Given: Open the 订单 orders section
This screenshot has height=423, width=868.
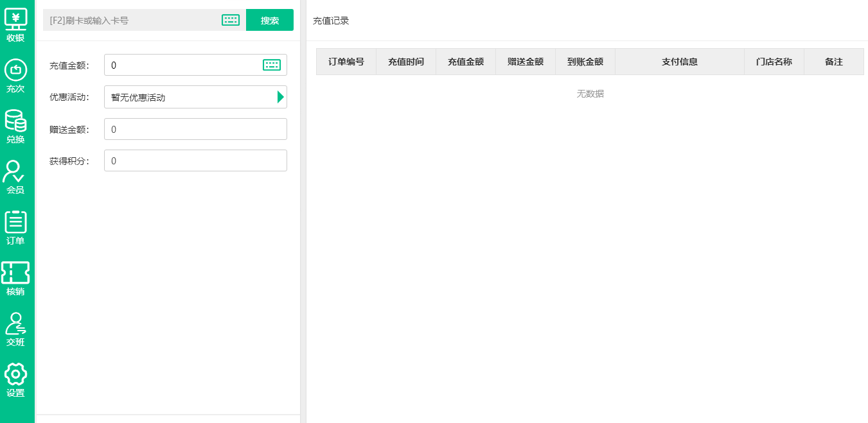Looking at the screenshot, I should click(x=15, y=229).
